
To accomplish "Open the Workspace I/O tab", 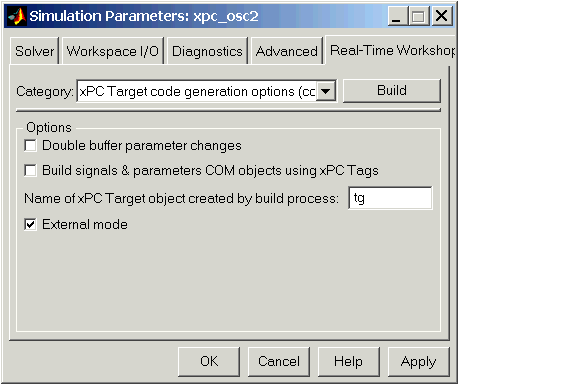I will 113,51.
